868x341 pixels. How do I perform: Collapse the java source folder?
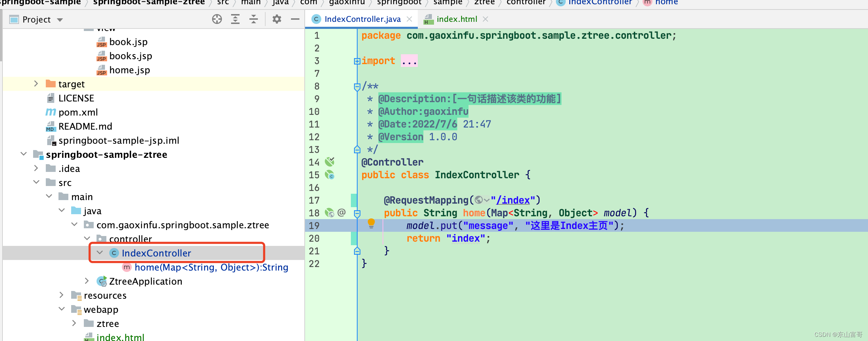(x=62, y=210)
